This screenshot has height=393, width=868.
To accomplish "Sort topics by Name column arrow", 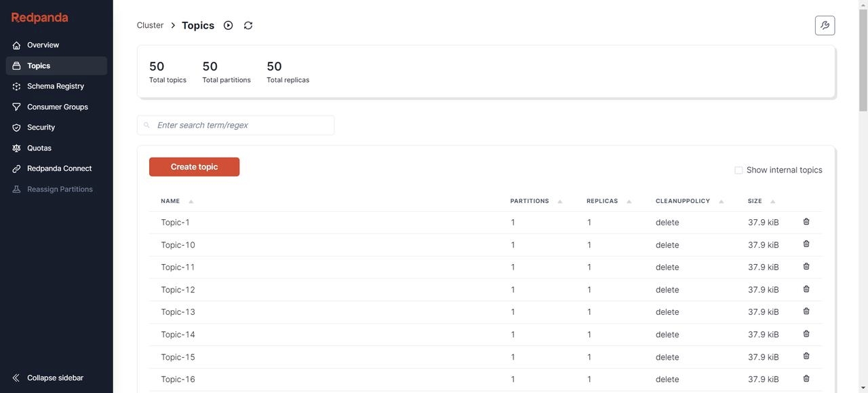I will click(191, 202).
